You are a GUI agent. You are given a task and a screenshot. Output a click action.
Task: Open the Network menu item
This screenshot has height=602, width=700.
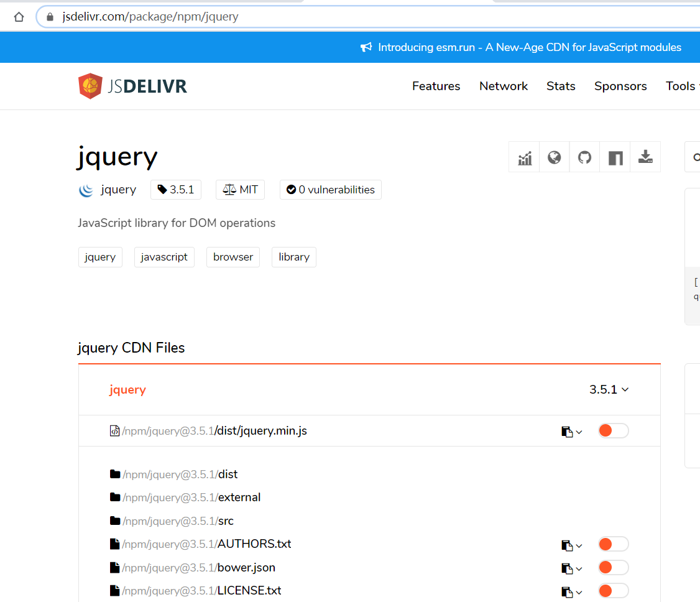(503, 86)
